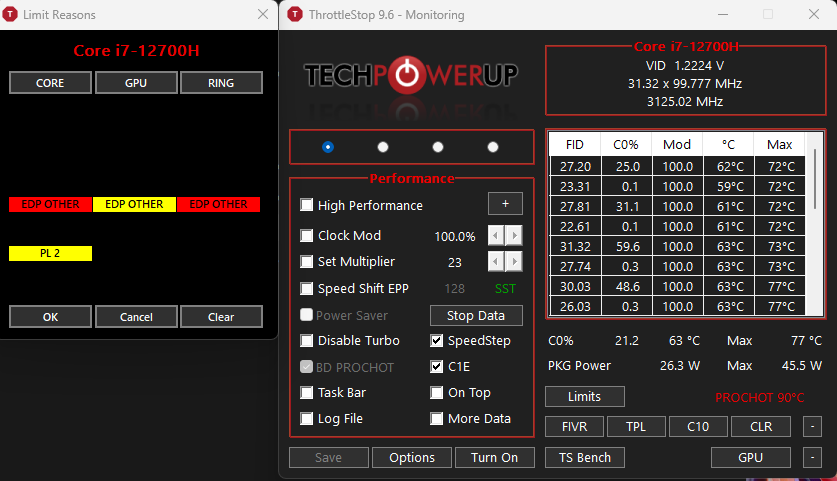Click the disabled Save button
Image resolution: width=837 pixels, height=481 pixels.
pyautogui.click(x=328, y=458)
